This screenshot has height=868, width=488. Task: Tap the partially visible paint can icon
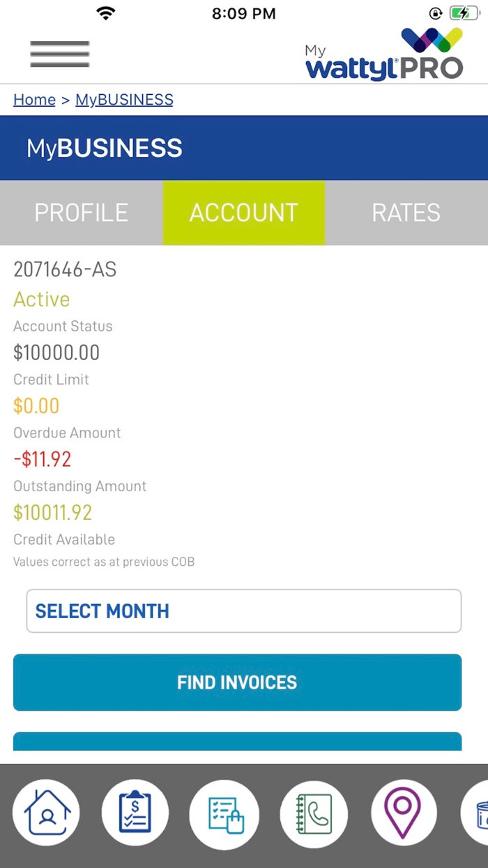(478, 814)
